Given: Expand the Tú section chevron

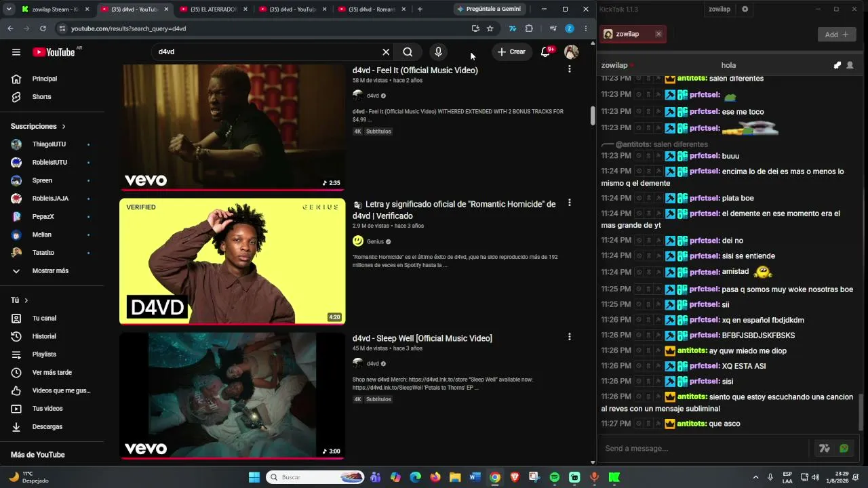Looking at the screenshot, I should coord(26,300).
